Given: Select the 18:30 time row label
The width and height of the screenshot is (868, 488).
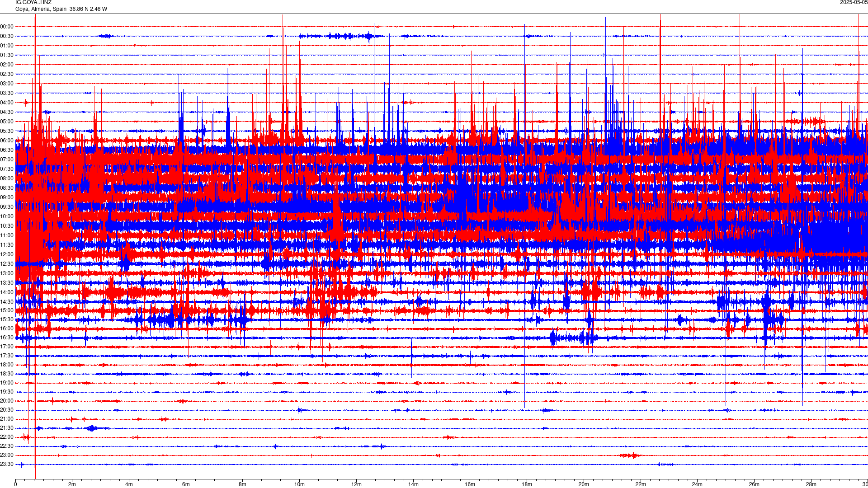Looking at the screenshot, I should coord(7,374).
